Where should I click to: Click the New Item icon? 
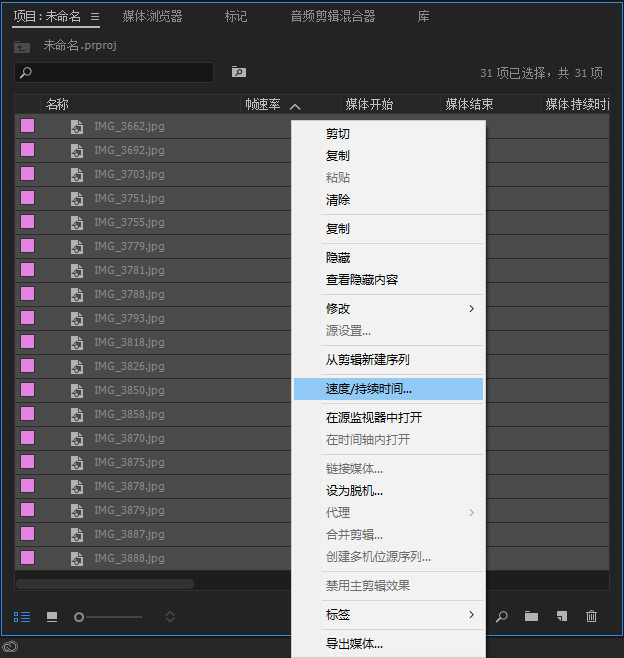tap(562, 616)
